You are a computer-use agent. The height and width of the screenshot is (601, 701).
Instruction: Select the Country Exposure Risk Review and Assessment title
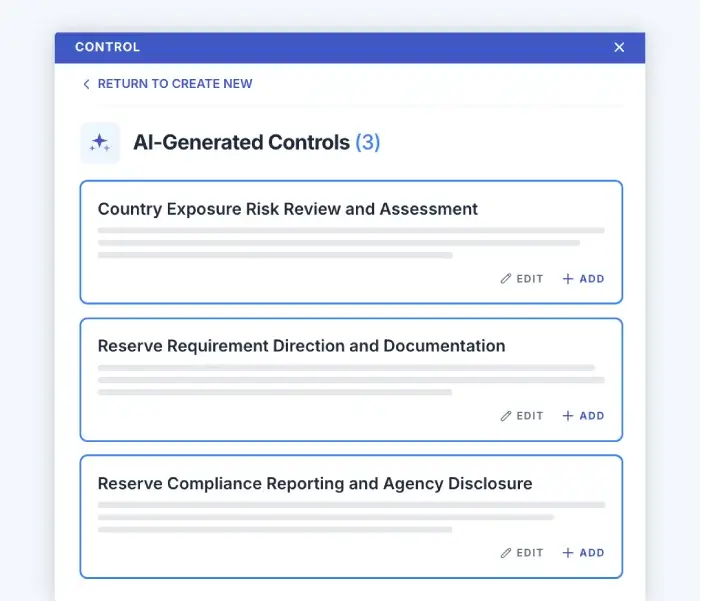coord(287,209)
